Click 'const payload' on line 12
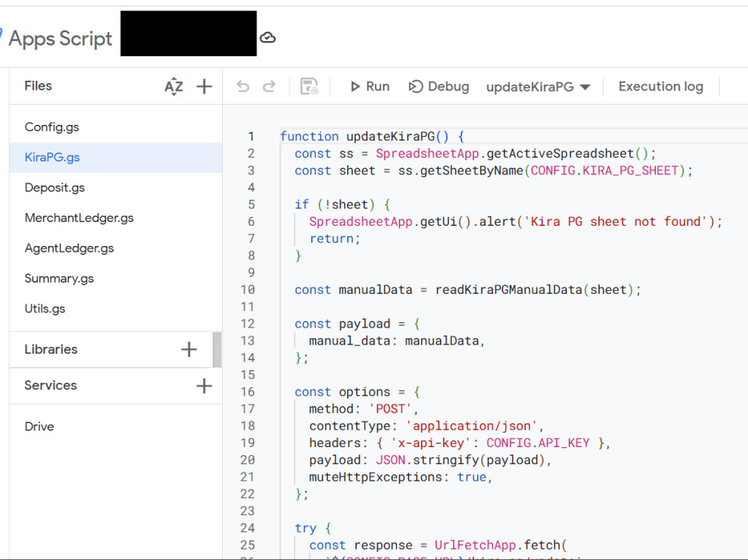 pyautogui.click(x=342, y=324)
